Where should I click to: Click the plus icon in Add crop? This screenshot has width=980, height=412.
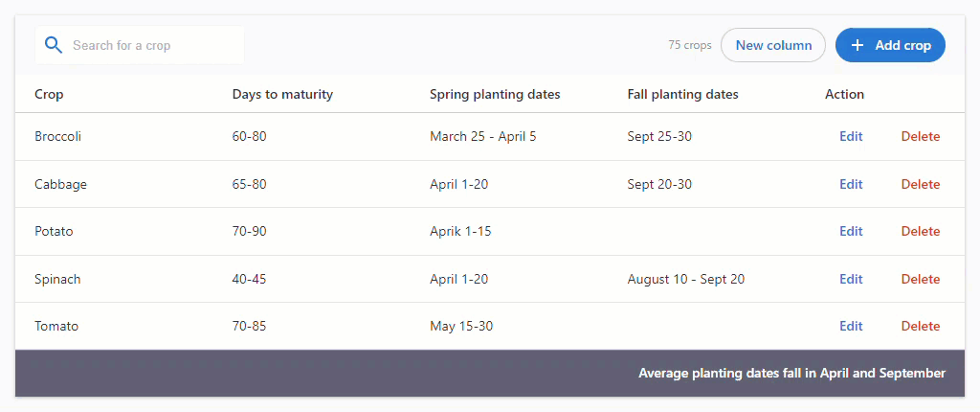tap(857, 45)
